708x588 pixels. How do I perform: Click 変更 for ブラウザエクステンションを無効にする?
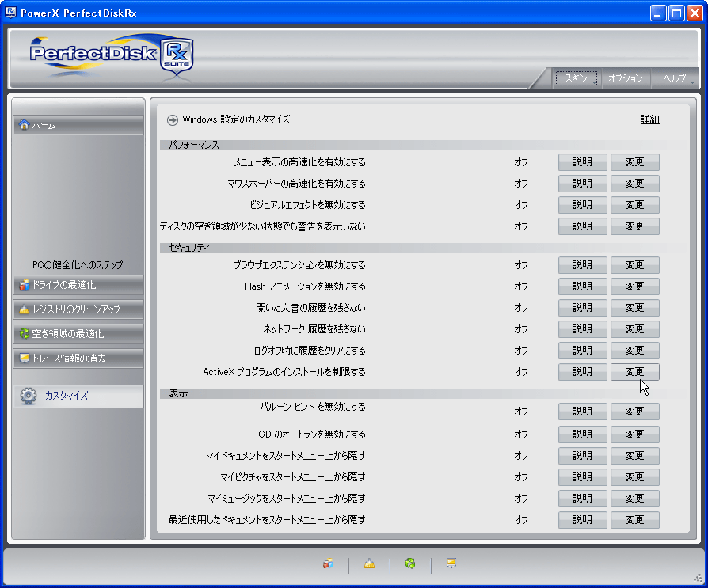635,265
